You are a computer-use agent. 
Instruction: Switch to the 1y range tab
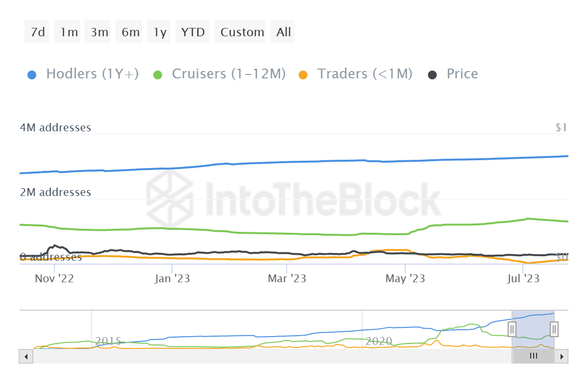click(x=159, y=31)
